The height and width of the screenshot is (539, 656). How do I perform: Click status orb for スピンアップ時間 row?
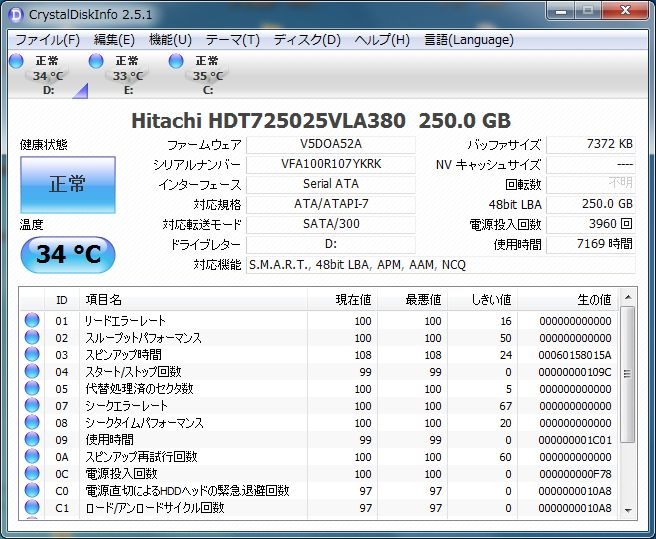(32, 355)
